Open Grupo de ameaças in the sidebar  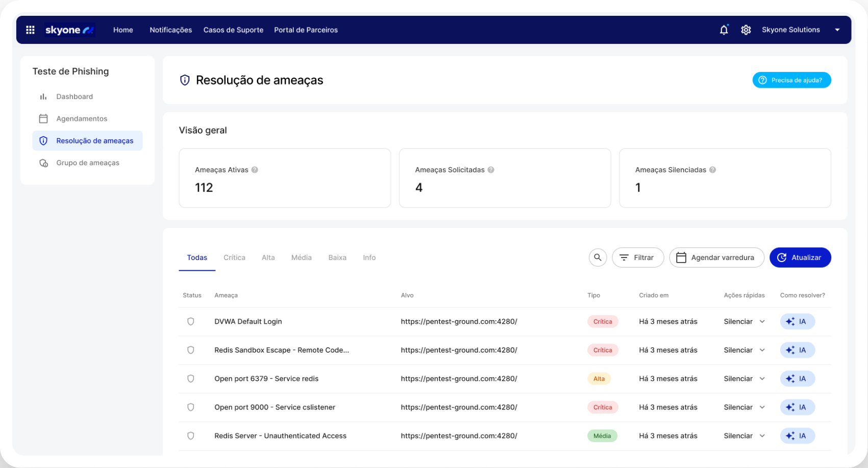tap(87, 163)
